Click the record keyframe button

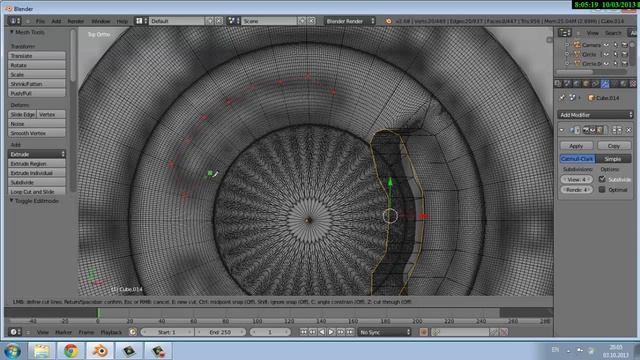click(424, 332)
